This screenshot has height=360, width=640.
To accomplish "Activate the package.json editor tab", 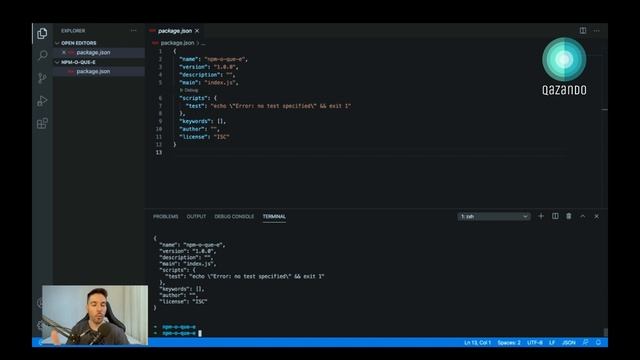I will click(x=175, y=31).
